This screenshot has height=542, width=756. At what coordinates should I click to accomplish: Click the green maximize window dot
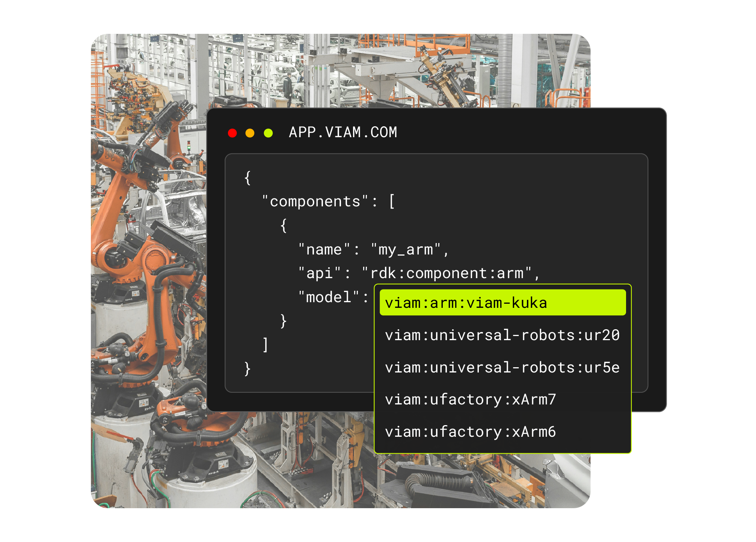268,133
